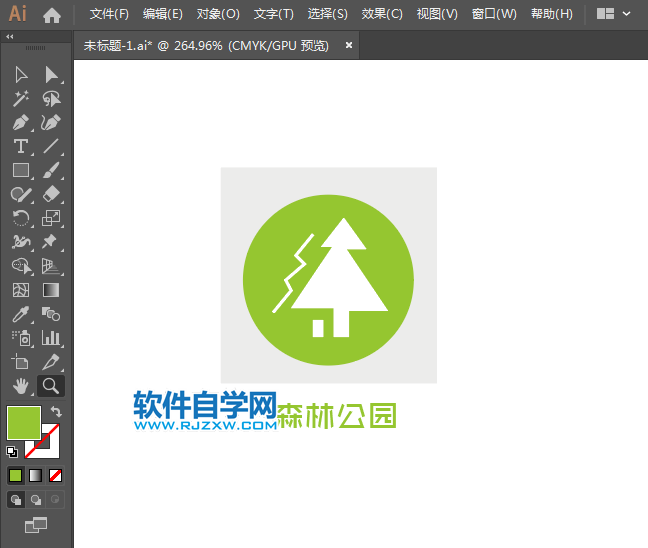Open the workspace switcher dropdown
648x548 pixels.
(614, 14)
